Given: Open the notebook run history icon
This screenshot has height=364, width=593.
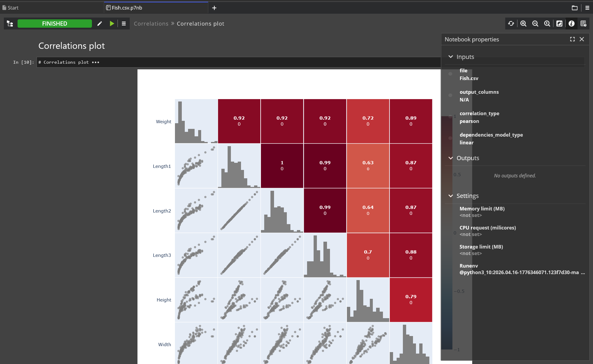Looking at the screenshot, I should pyautogui.click(x=583, y=24).
